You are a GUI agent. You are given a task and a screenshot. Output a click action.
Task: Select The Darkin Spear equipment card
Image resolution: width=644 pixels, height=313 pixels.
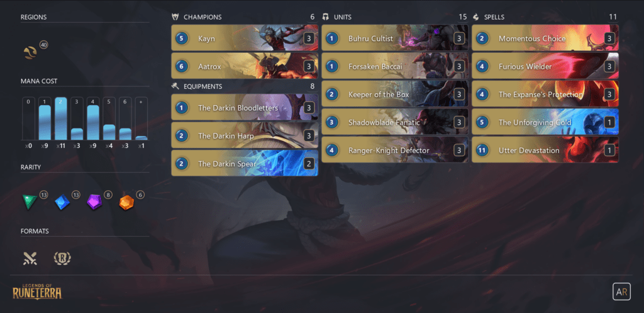[x=245, y=163]
